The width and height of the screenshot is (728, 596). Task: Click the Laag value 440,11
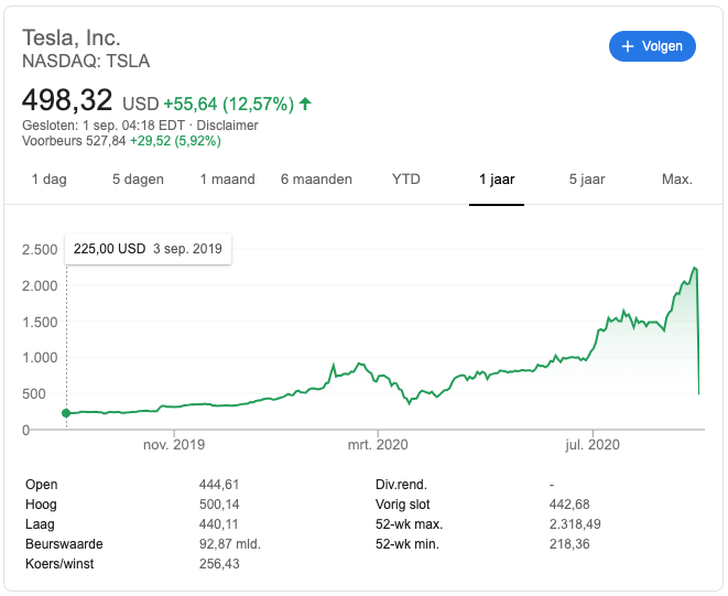[x=219, y=525]
